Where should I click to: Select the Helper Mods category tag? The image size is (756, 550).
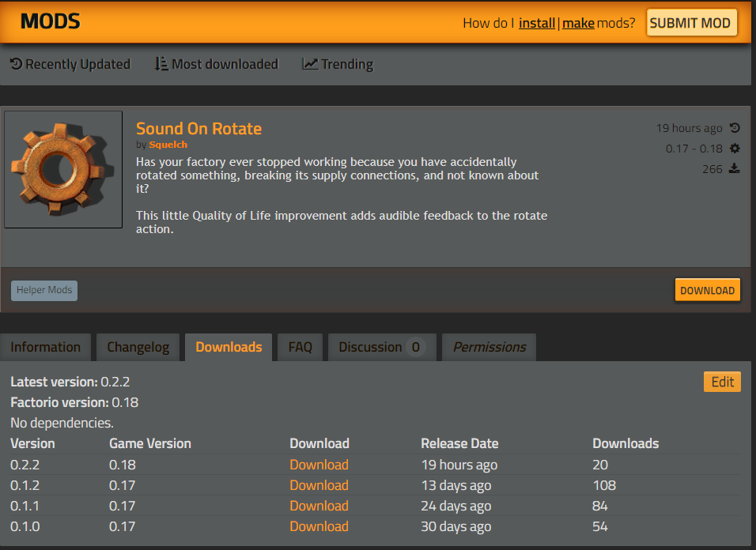[44, 291]
